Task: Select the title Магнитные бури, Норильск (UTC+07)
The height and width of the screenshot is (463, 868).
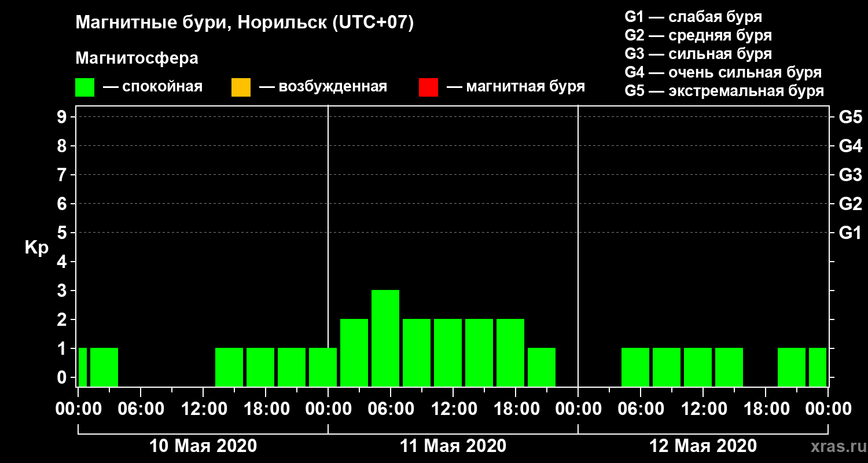Action: (245, 23)
